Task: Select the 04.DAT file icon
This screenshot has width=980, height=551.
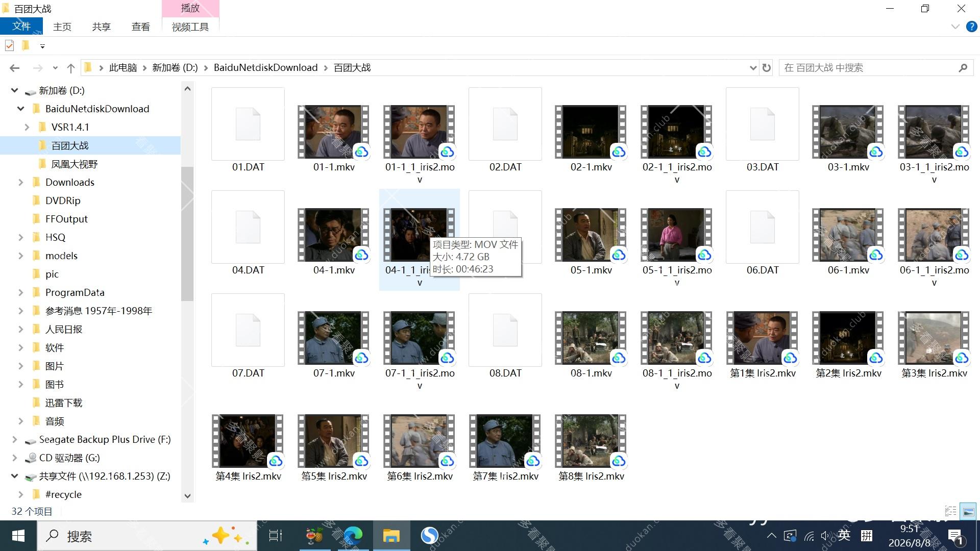Action: [248, 227]
